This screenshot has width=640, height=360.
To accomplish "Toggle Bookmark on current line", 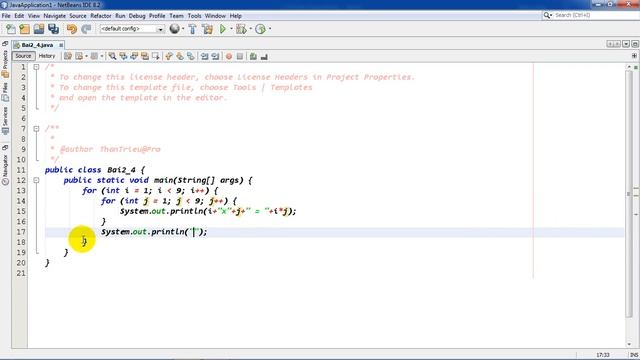I will pos(191,56).
